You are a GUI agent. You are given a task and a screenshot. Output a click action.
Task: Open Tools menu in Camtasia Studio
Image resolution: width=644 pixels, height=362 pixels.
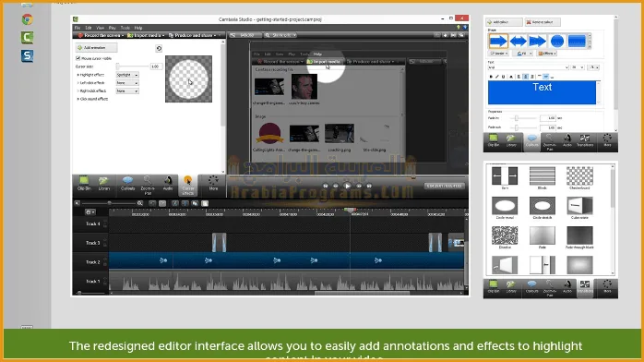125,28
